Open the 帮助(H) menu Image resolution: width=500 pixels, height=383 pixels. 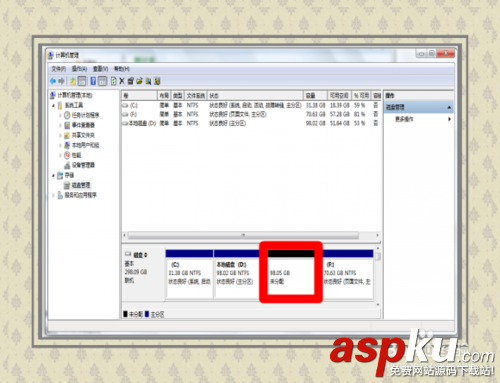(x=122, y=69)
